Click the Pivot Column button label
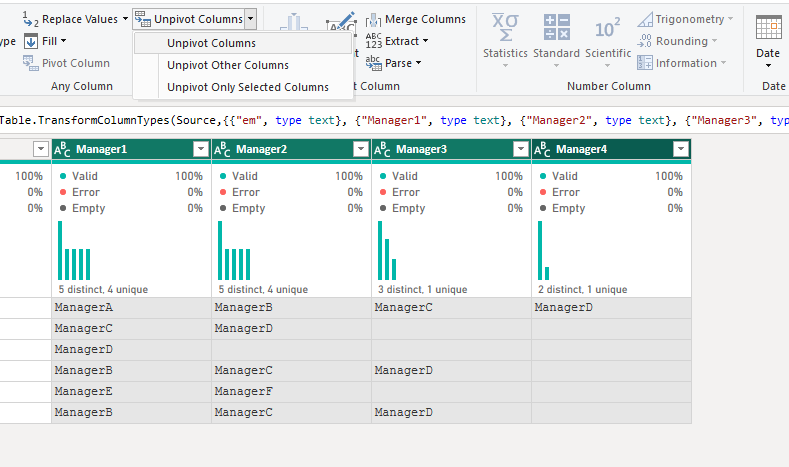This screenshot has width=789, height=467. tap(76, 63)
